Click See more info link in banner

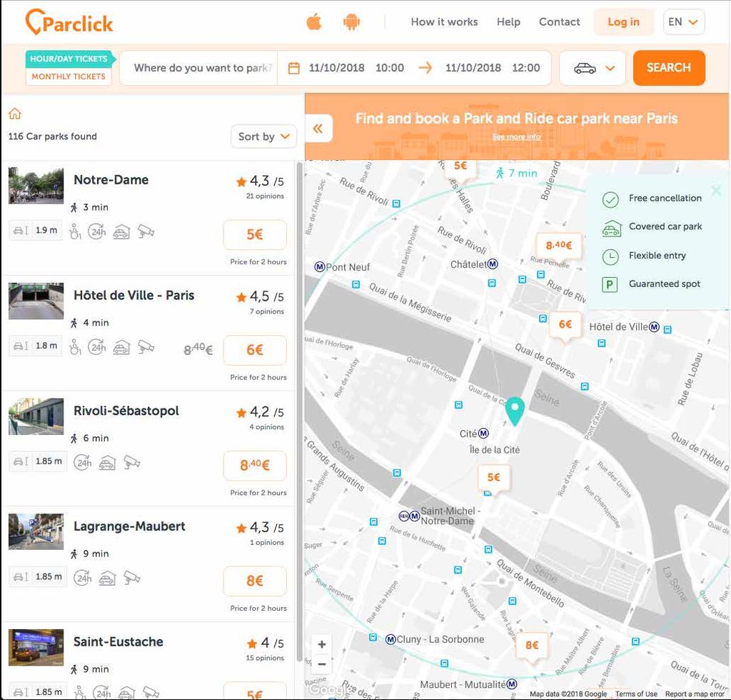[517, 136]
